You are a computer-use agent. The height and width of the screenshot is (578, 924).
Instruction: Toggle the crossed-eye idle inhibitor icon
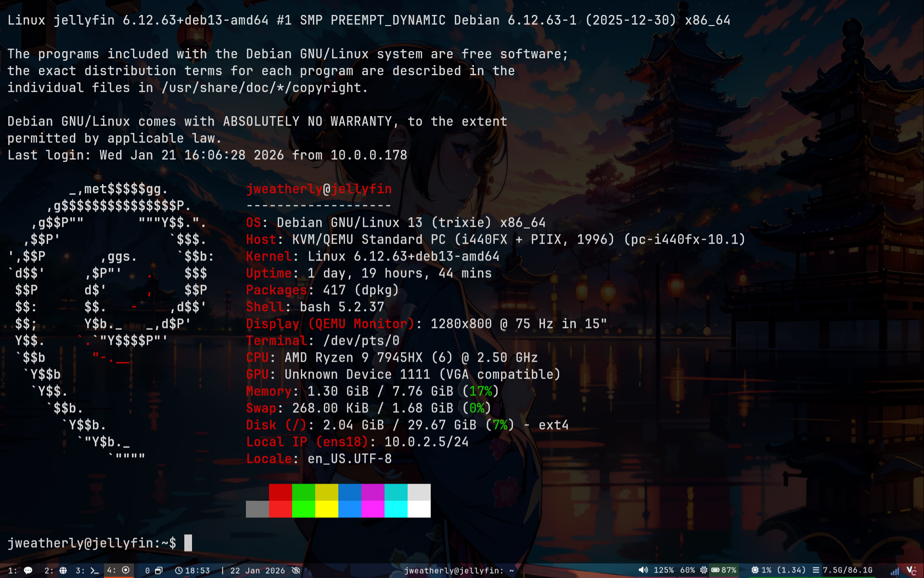pos(296,570)
